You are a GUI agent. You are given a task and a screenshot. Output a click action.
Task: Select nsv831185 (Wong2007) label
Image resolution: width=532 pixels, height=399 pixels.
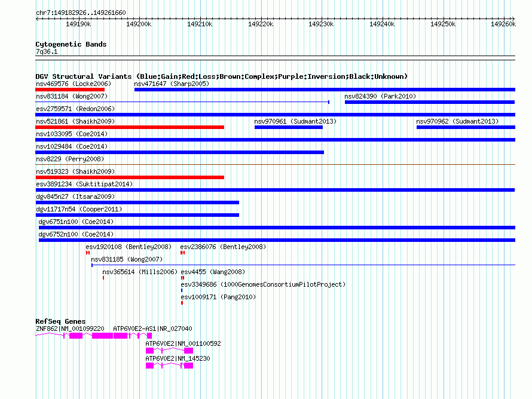[127, 259]
